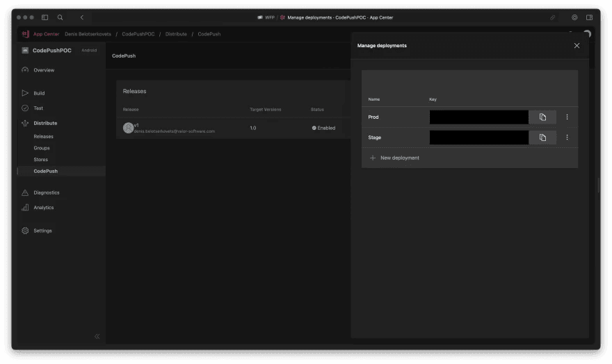The image size is (612, 364).
Task: Select Releases under Distribute
Action: coord(43,137)
